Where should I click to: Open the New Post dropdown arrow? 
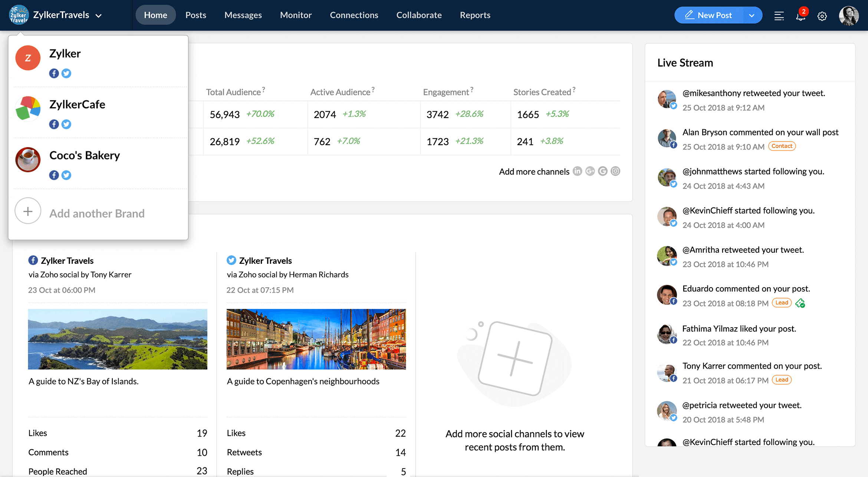pyautogui.click(x=752, y=15)
